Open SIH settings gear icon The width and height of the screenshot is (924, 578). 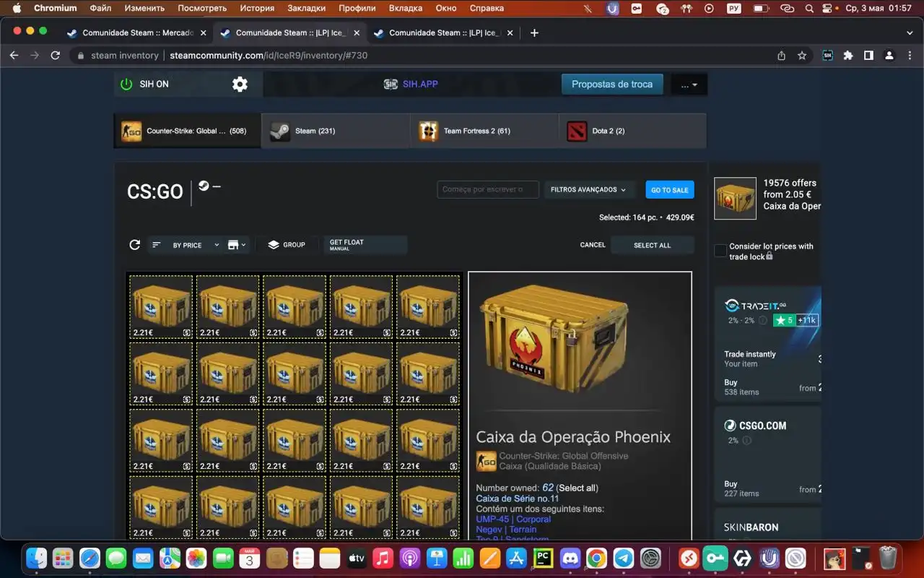point(240,85)
